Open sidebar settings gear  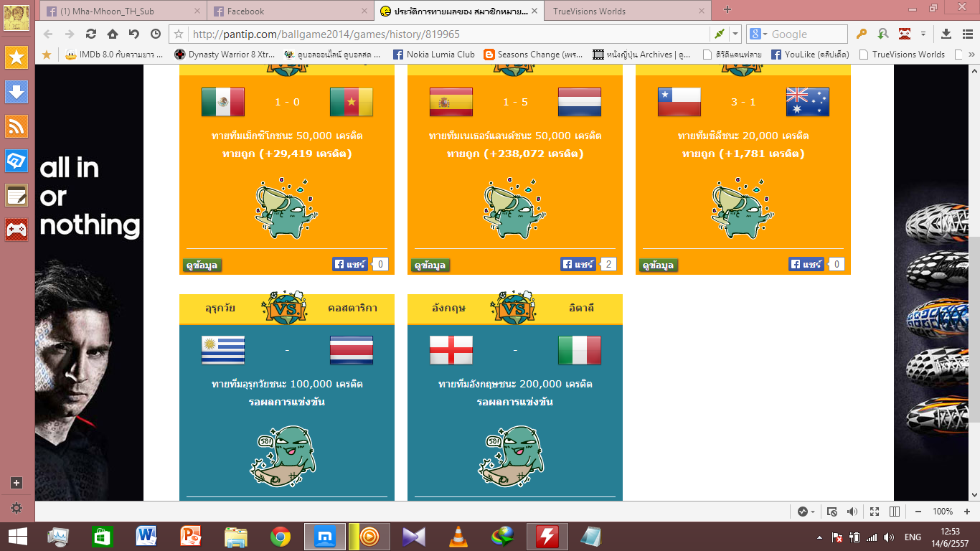[x=17, y=508]
